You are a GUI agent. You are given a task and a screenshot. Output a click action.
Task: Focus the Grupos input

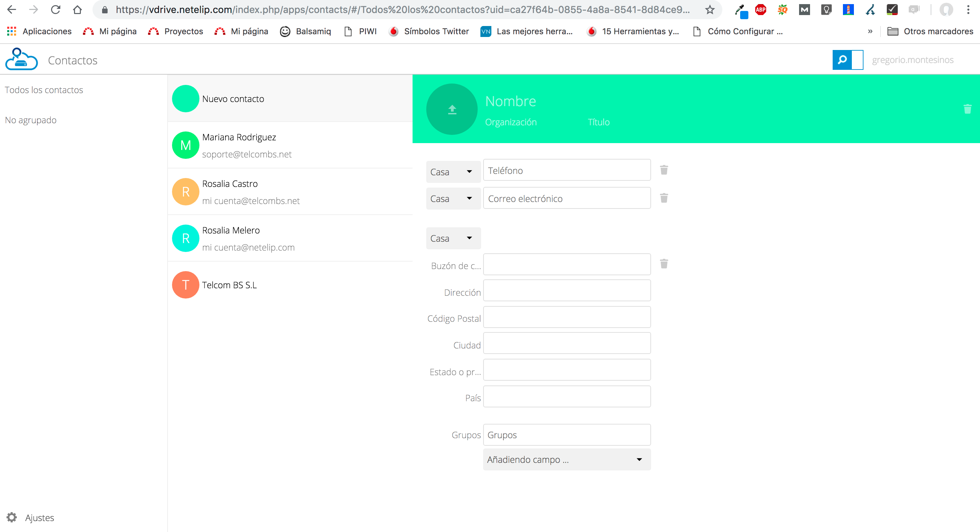[567, 435]
